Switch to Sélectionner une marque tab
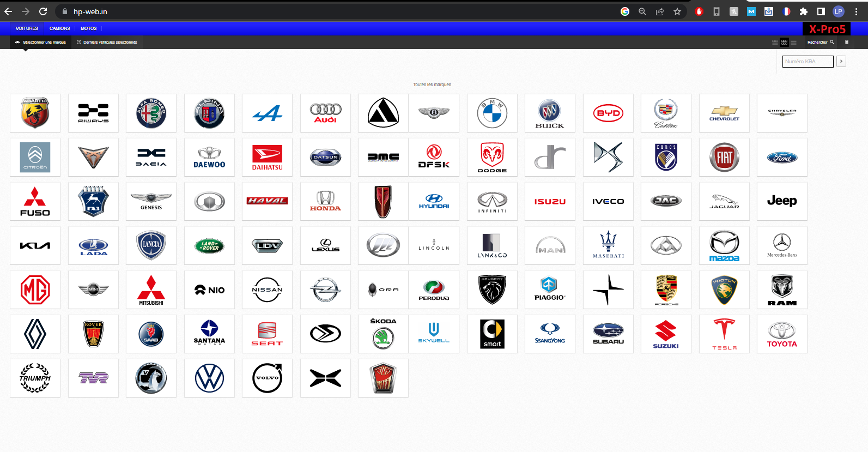Image resolution: width=868 pixels, height=452 pixels. click(40, 42)
